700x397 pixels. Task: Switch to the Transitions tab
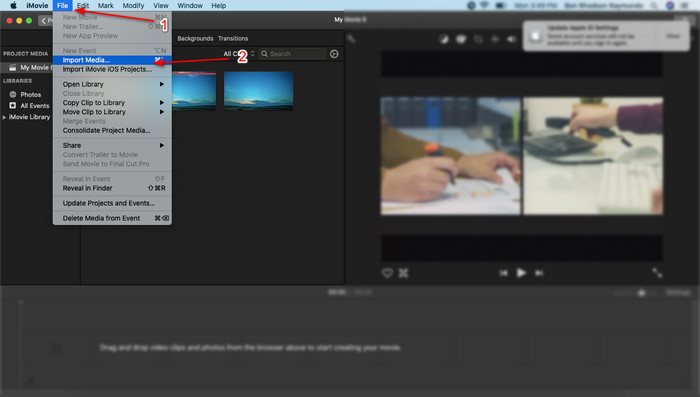click(x=233, y=38)
